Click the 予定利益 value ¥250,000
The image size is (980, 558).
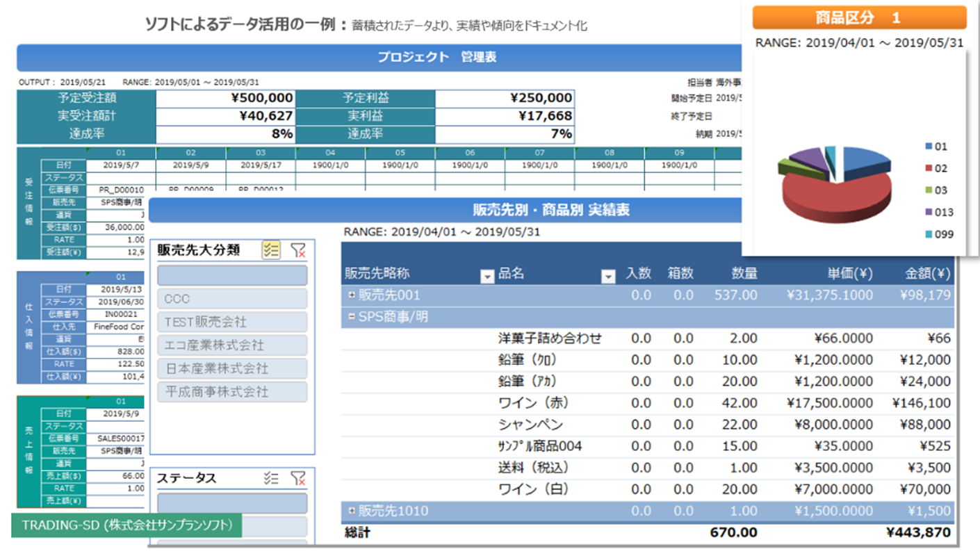pos(505,98)
